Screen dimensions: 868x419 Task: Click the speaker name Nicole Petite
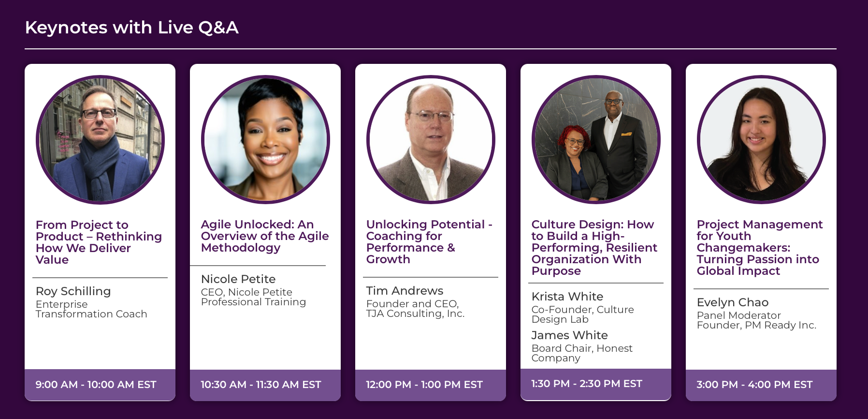pos(238,279)
